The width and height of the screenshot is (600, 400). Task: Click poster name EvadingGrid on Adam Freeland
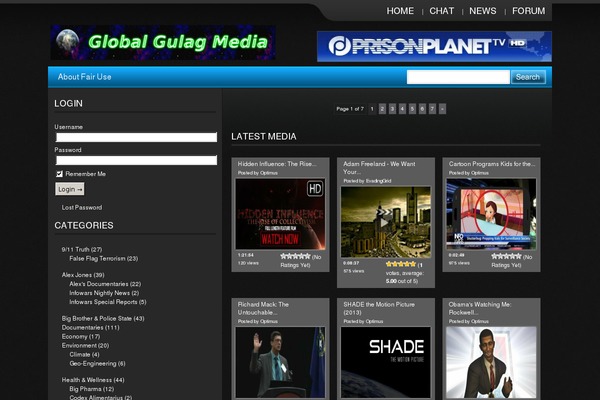378,181
